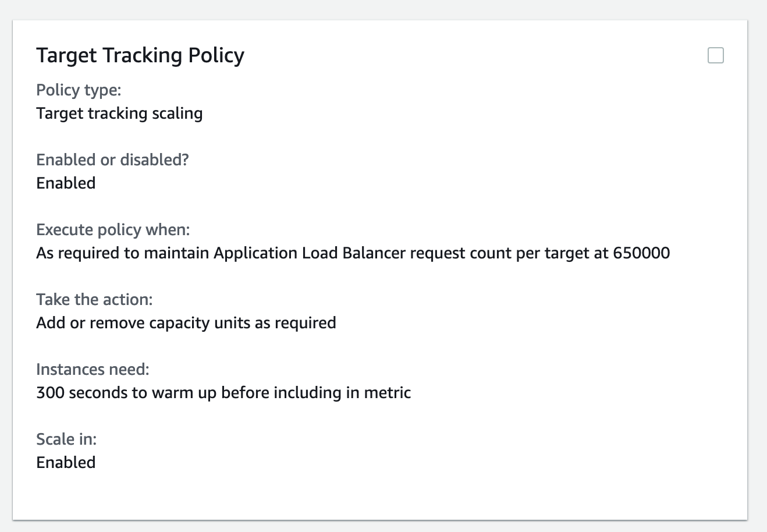Select the Target Tracking Policy checkbox
This screenshot has width=767, height=532.
point(715,55)
